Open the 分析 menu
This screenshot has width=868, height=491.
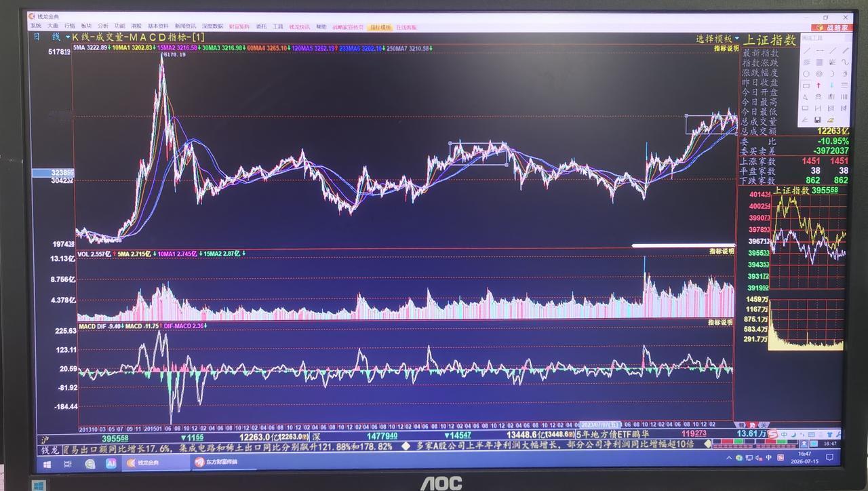103,26
